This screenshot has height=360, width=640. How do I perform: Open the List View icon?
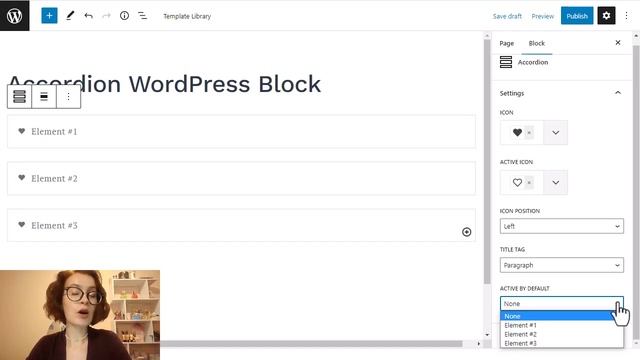point(142,16)
